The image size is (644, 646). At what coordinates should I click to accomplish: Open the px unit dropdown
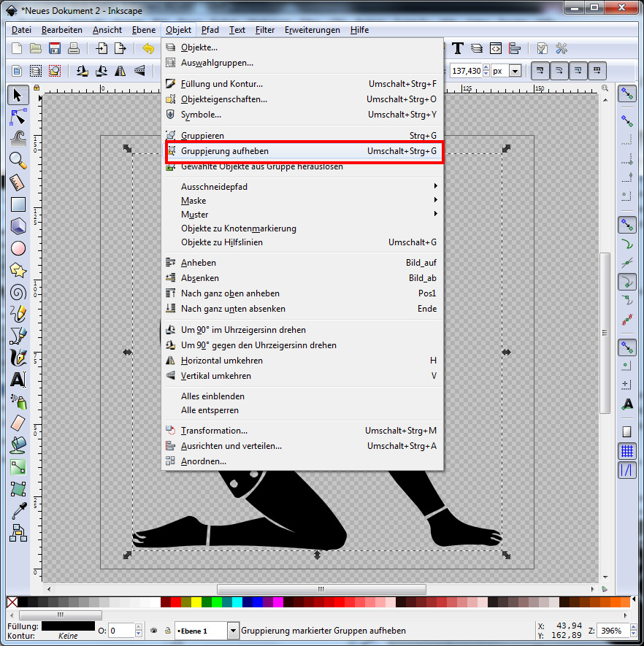point(515,71)
